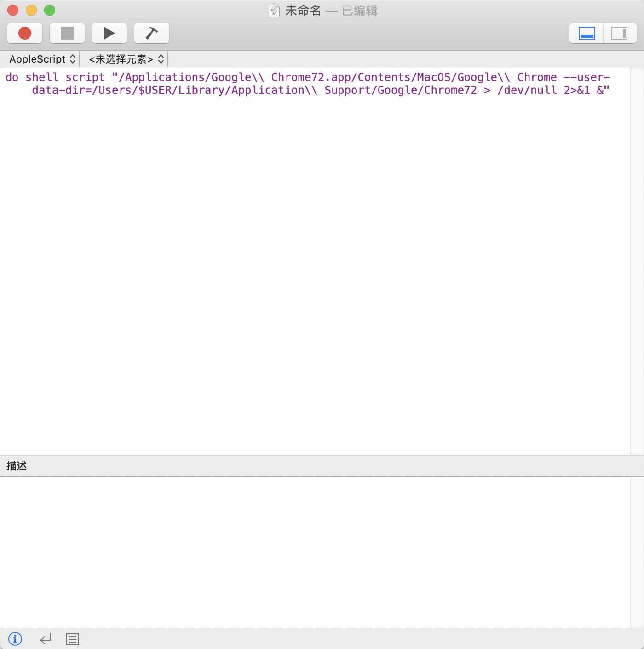The width and height of the screenshot is (644, 649).
Task: Stop the running script
Action: pyautogui.click(x=67, y=33)
